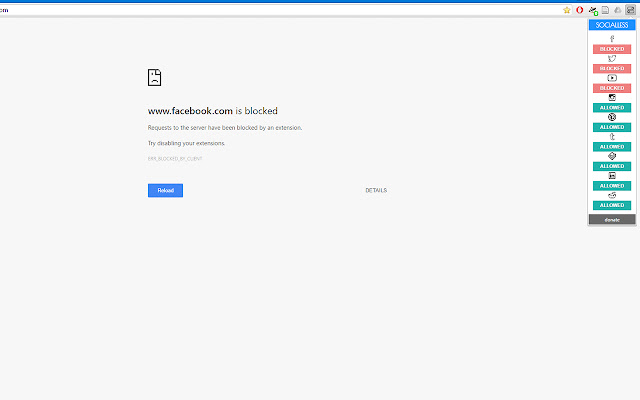Click the sad page error icon
The height and width of the screenshot is (400, 640).
tap(154, 78)
